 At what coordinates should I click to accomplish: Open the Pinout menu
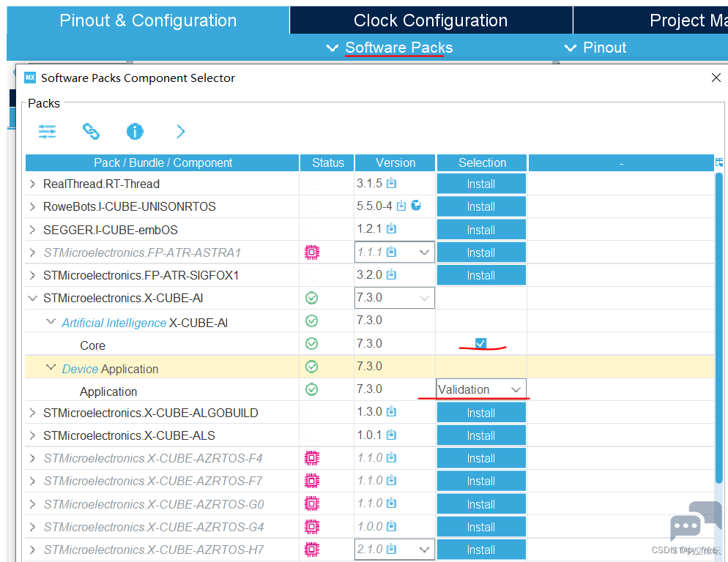click(x=595, y=48)
